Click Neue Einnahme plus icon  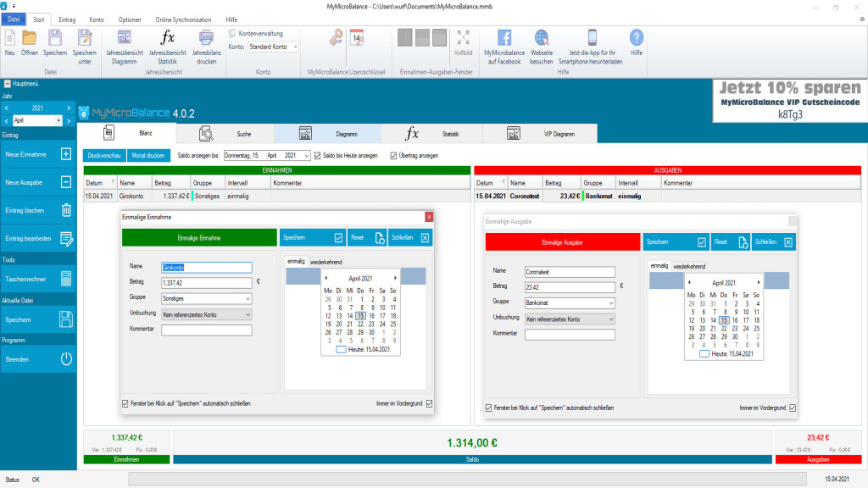(x=66, y=154)
